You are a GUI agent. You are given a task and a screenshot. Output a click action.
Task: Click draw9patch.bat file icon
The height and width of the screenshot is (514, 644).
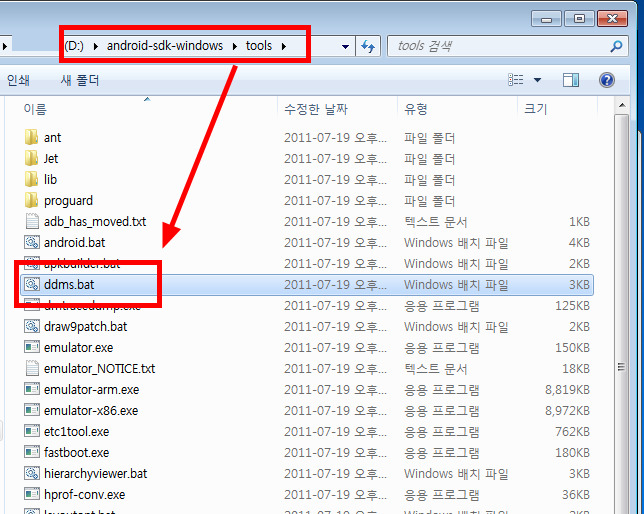[x=32, y=326]
